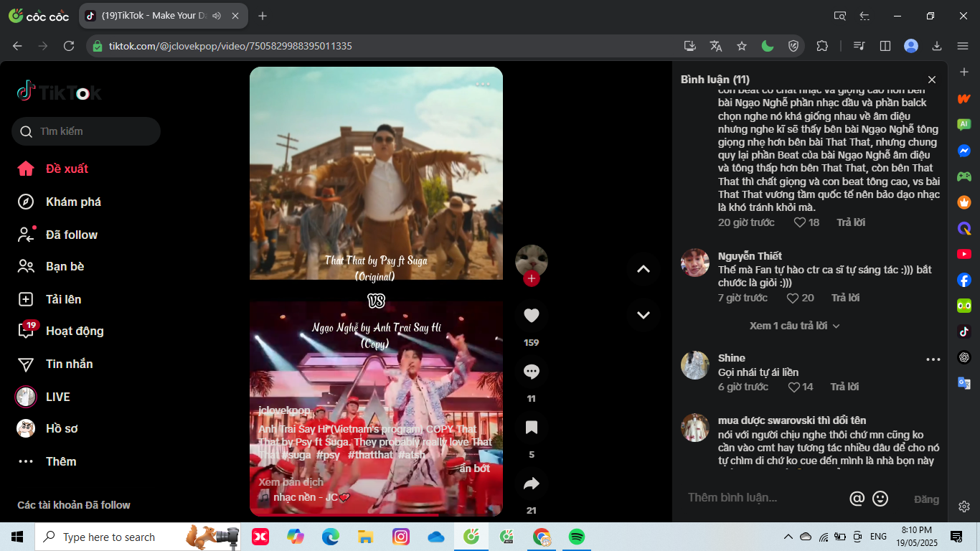Like the video with the heart icon
This screenshot has width=980, height=551.
point(531,316)
